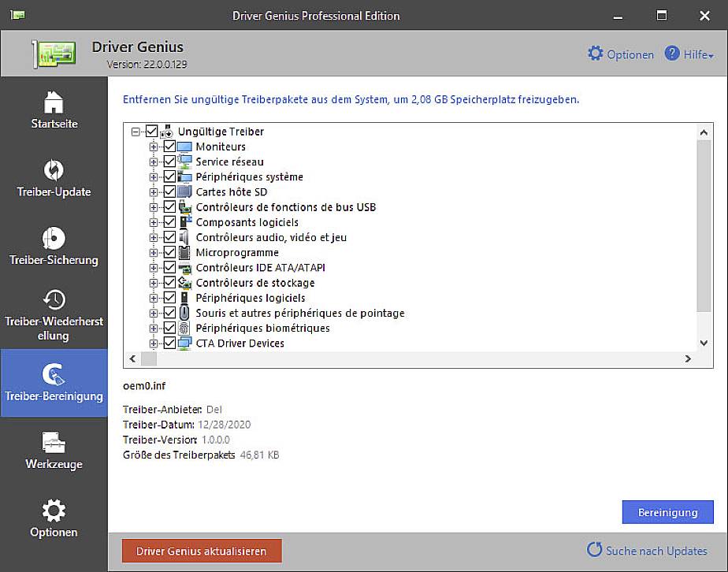
Task: Click the Optionen gear in sidebar
Action: coord(54,511)
